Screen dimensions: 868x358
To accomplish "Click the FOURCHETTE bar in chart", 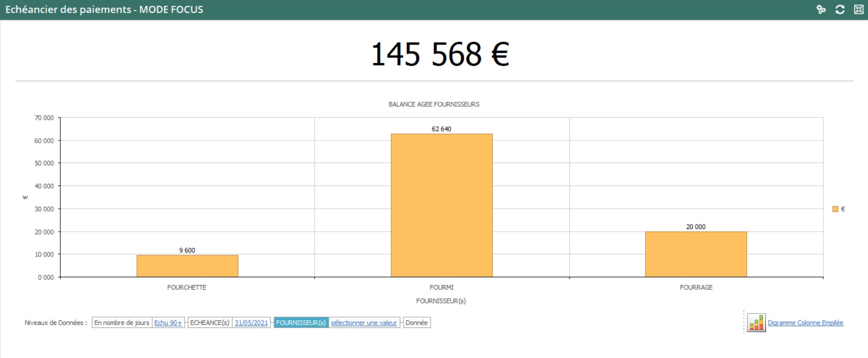I will pos(187,266).
